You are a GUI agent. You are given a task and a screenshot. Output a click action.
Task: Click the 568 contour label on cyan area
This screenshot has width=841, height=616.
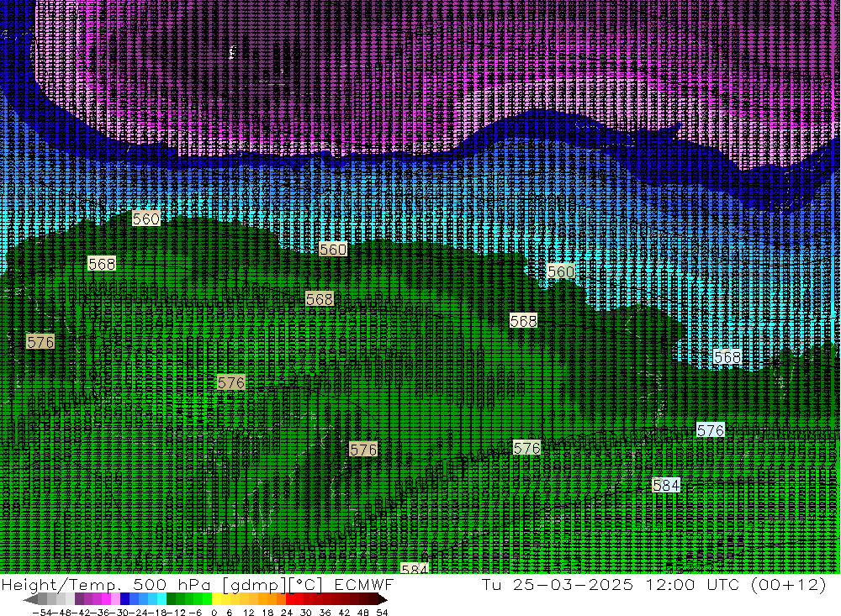coord(727,357)
